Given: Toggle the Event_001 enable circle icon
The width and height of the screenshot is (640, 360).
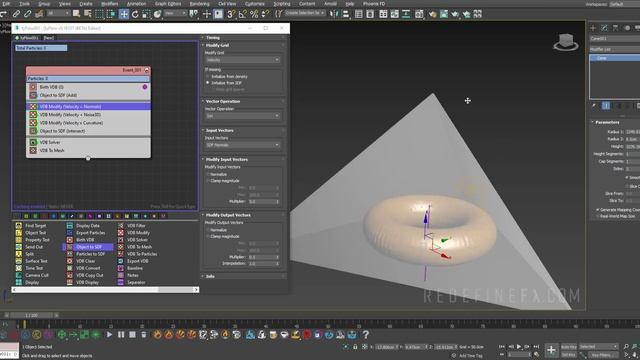Looking at the screenshot, I should tap(147, 70).
